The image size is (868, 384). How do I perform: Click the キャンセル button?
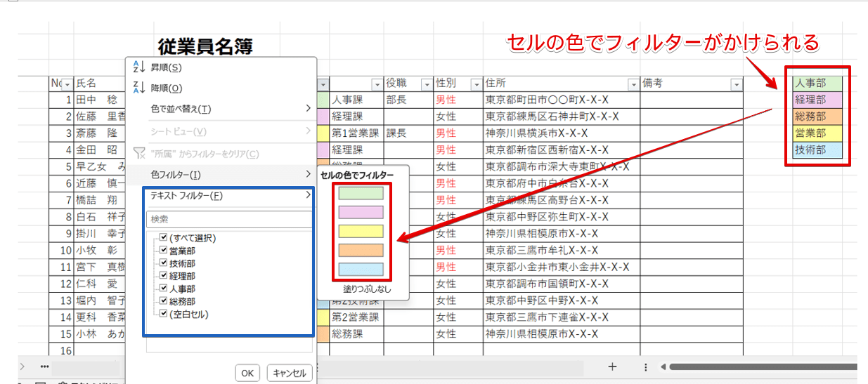click(x=289, y=373)
